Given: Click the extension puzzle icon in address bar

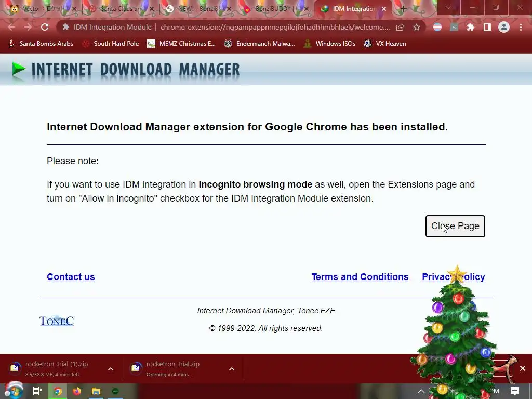Looking at the screenshot, I should tap(65, 27).
